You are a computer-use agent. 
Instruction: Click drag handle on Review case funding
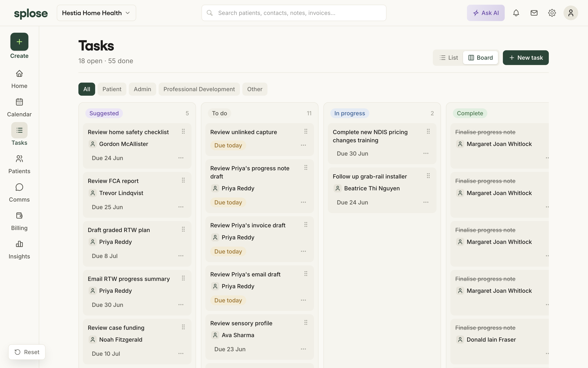[184, 327]
